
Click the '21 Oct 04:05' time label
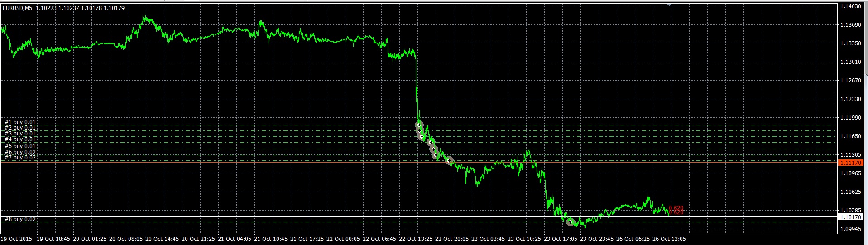pos(235,239)
